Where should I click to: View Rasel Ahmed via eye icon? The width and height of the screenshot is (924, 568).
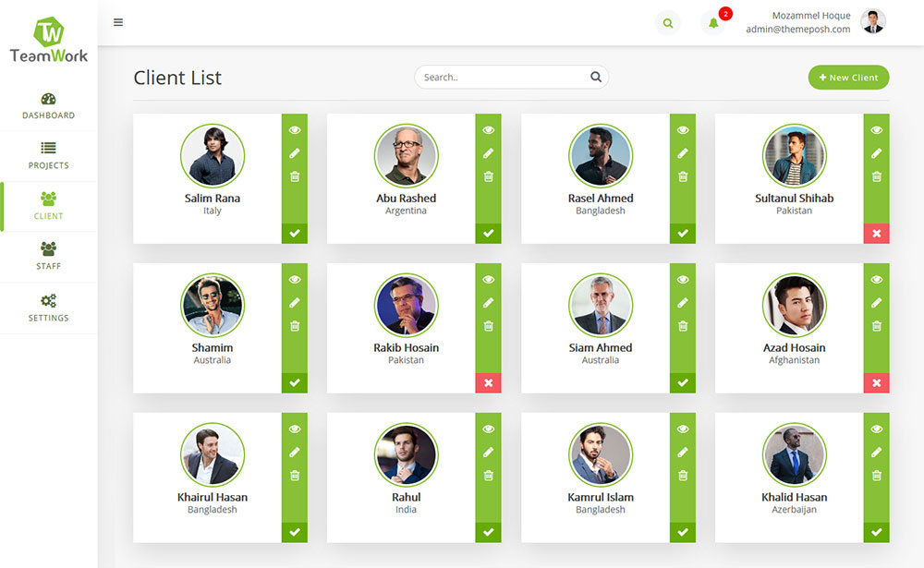click(x=683, y=130)
